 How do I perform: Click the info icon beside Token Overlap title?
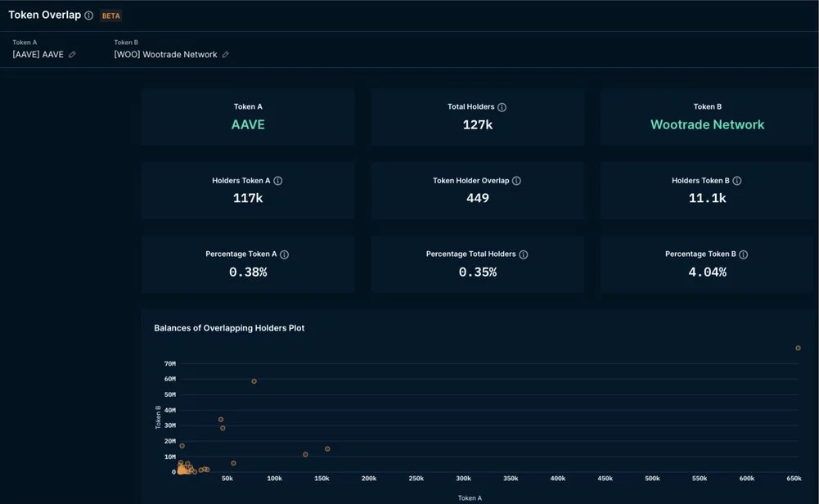click(x=88, y=16)
